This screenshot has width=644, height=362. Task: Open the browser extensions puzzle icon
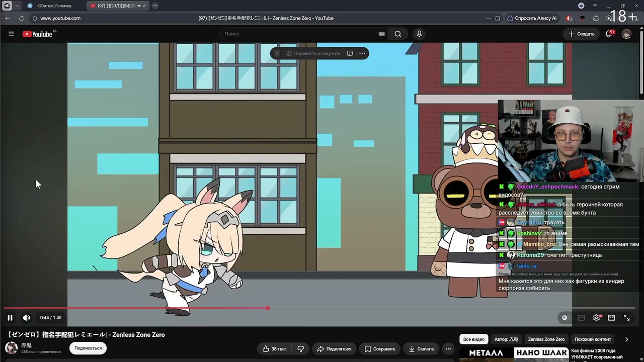[x=596, y=18]
